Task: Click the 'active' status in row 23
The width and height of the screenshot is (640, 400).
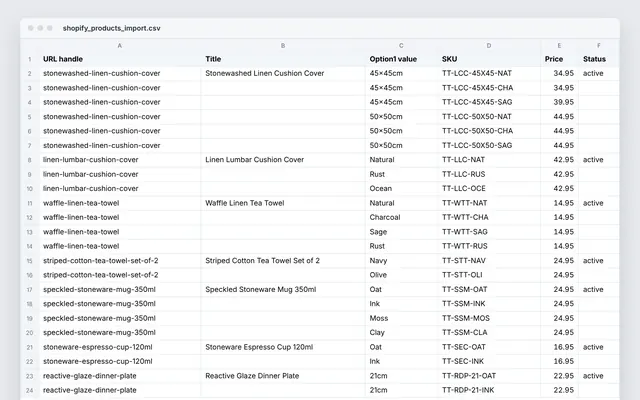Action: 598,376
